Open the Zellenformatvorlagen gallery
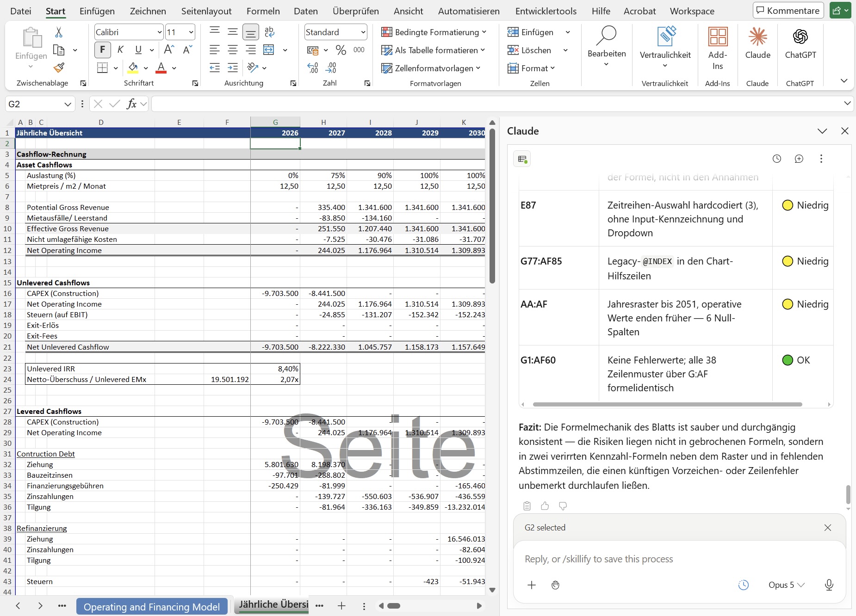This screenshot has height=616, width=856. click(x=431, y=68)
